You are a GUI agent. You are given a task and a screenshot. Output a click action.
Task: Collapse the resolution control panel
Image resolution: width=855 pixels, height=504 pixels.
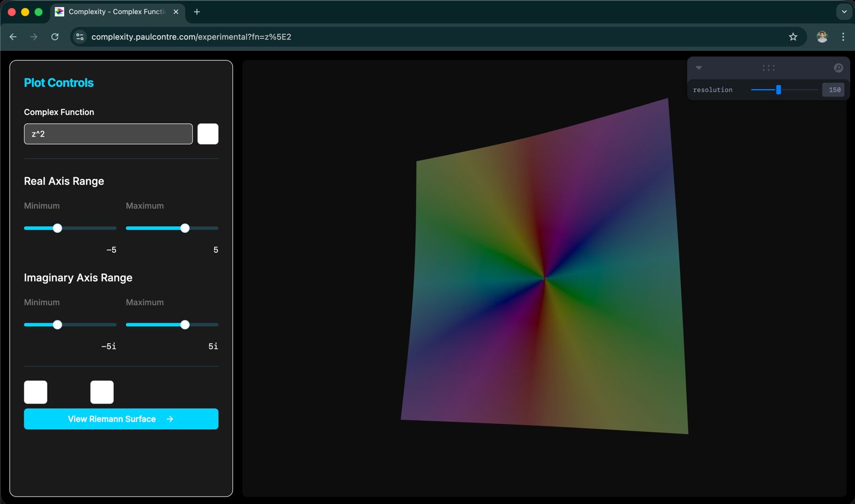698,68
